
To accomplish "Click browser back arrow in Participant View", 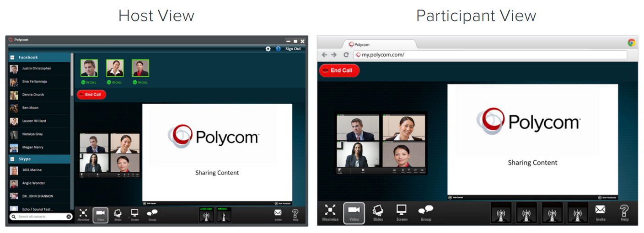I will [x=325, y=54].
